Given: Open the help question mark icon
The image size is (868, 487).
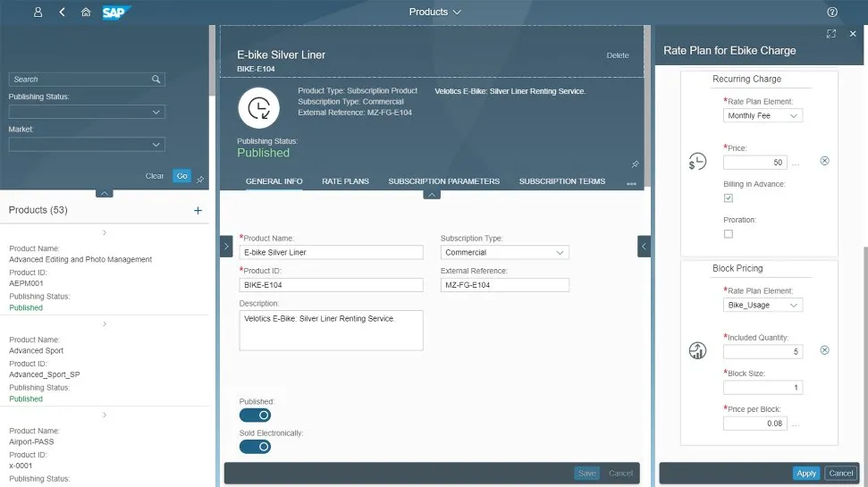Looking at the screenshot, I should (x=832, y=13).
